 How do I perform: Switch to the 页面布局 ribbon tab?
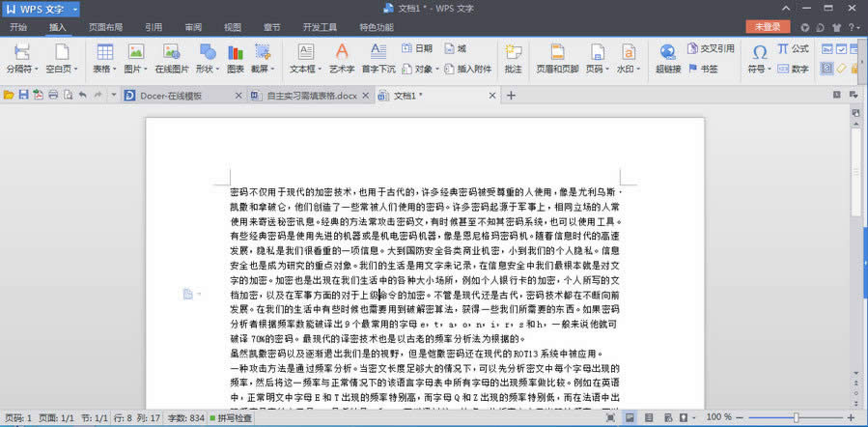pyautogui.click(x=106, y=27)
